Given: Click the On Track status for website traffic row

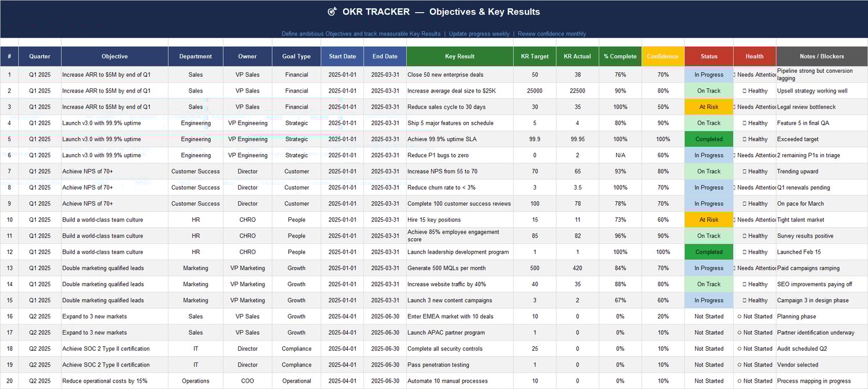Looking at the screenshot, I should [708, 284].
